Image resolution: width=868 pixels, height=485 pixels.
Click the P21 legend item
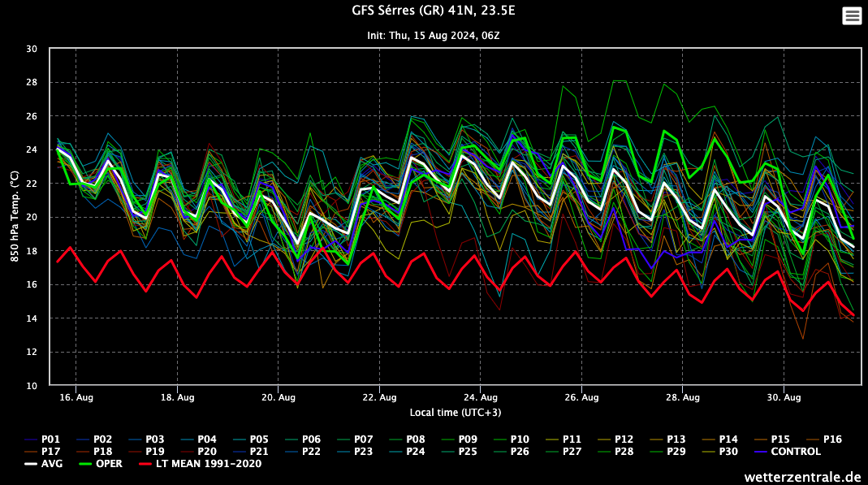(x=251, y=451)
